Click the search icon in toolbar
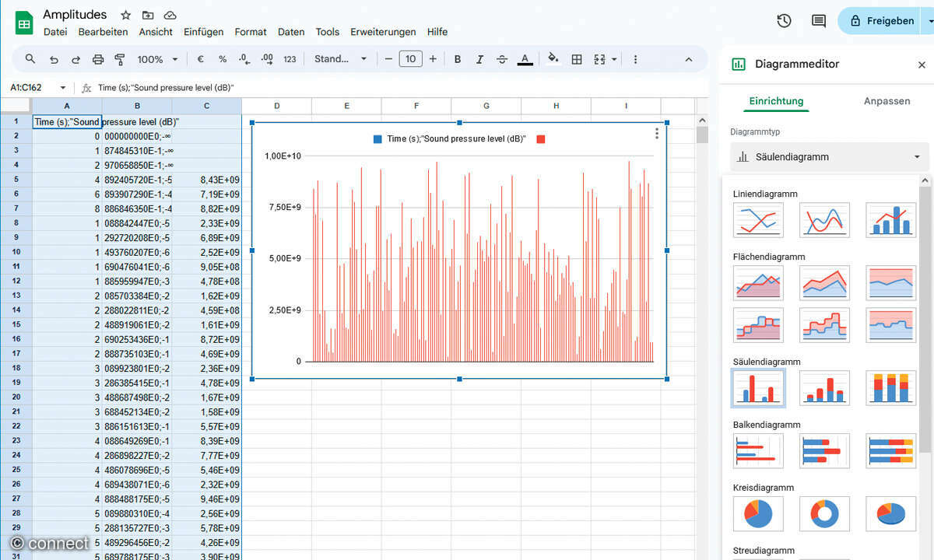This screenshot has height=560, width=934. (30, 59)
